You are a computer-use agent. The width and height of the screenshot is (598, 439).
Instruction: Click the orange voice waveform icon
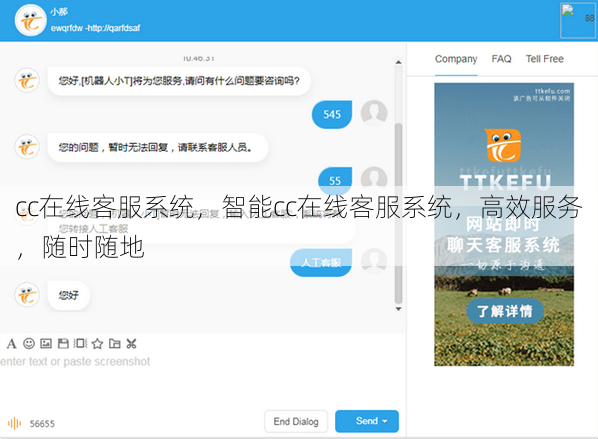(x=14, y=423)
